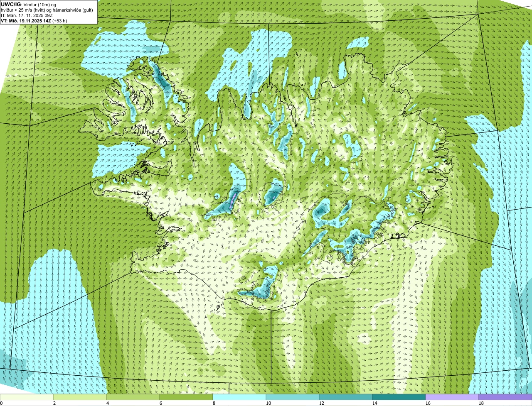Screen dimensions: 532x406
Task: Click the "2" scale tick label
Action: coord(54,403)
